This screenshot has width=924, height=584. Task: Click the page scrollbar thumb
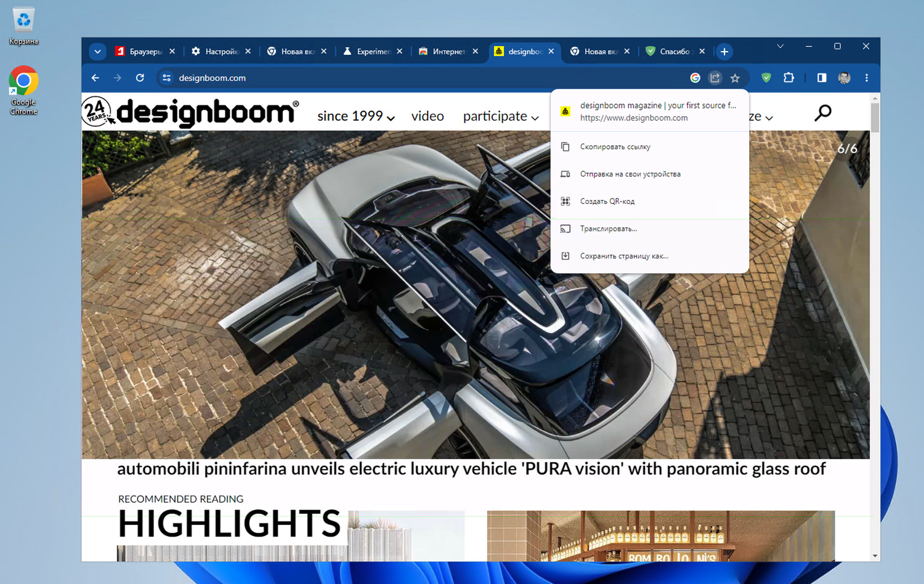[x=875, y=117]
